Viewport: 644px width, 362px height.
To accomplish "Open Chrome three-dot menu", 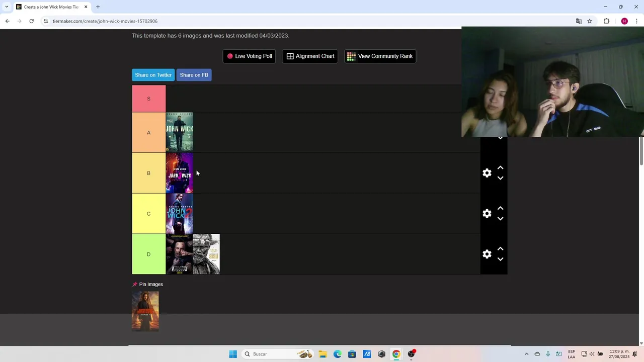I will [x=636, y=21].
